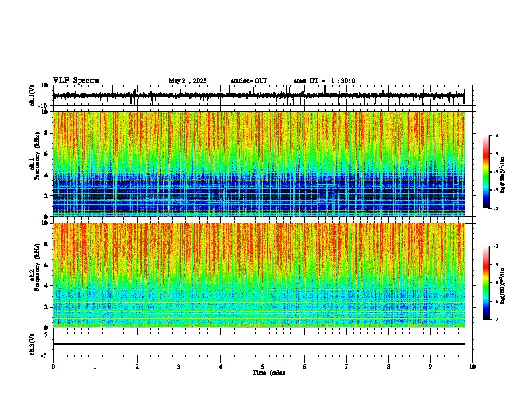
Task: Click the ch.3 flat voltage trace
Action: (259, 344)
